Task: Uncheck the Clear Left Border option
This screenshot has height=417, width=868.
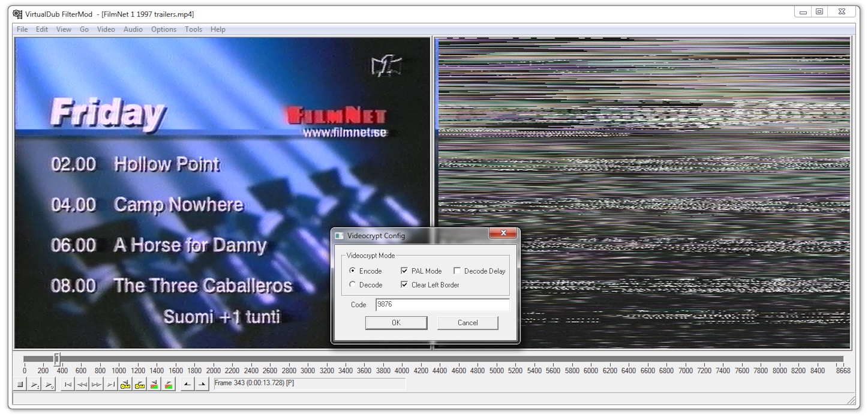Action: coord(405,284)
